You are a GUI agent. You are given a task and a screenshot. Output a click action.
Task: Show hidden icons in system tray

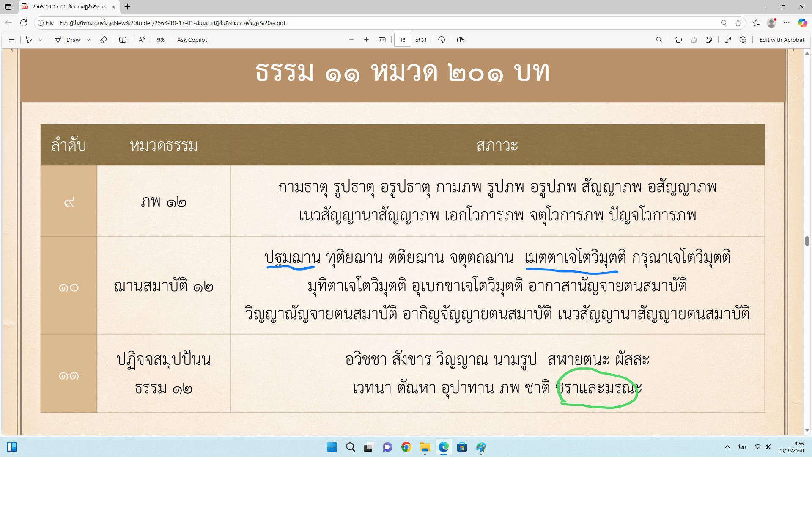point(727,447)
